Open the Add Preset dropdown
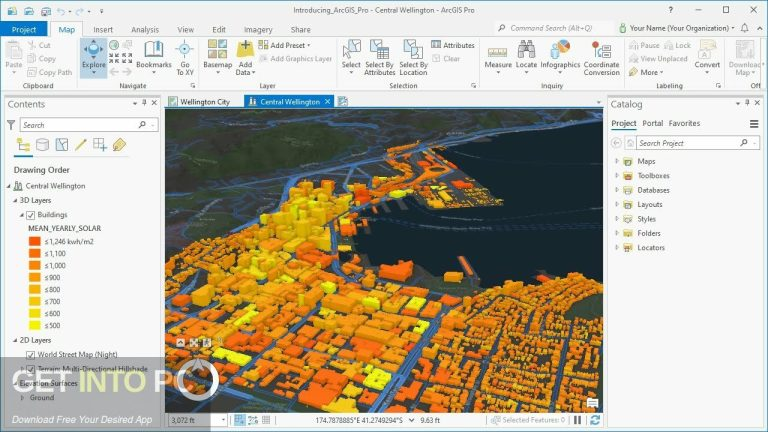Viewport: 768px width, 432px height. click(285, 45)
